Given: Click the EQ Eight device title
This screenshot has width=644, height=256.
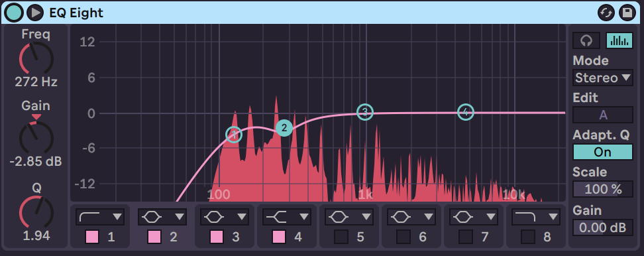Looking at the screenshot, I should coord(76,13).
